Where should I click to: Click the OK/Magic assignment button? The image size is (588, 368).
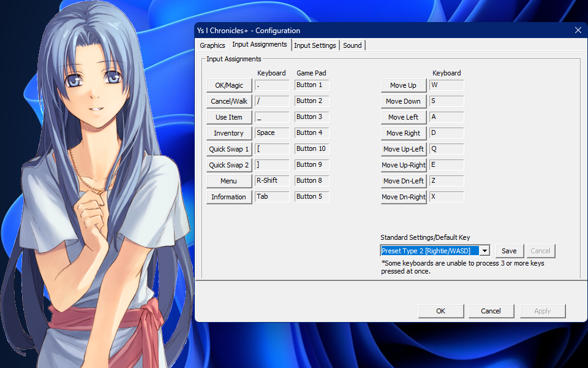[229, 85]
